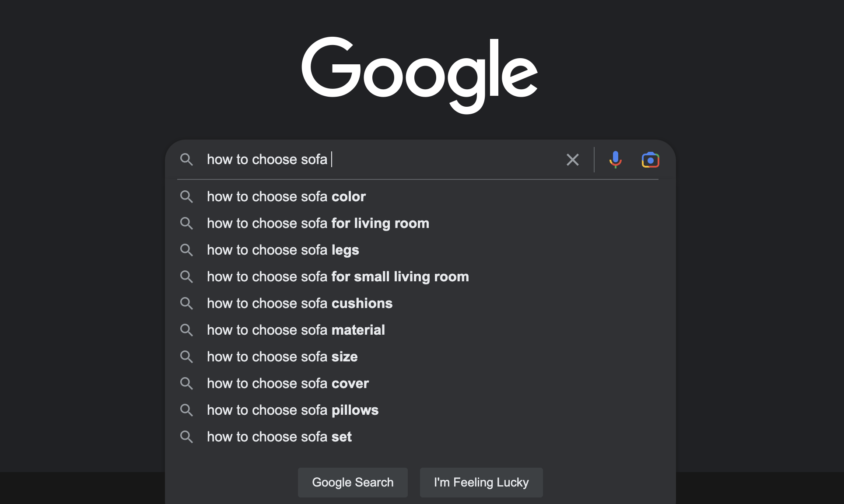Open Google Lens camera search

[x=650, y=159]
